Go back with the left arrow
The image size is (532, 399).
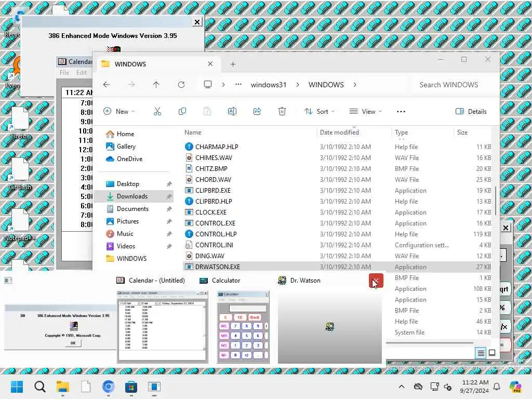click(107, 85)
